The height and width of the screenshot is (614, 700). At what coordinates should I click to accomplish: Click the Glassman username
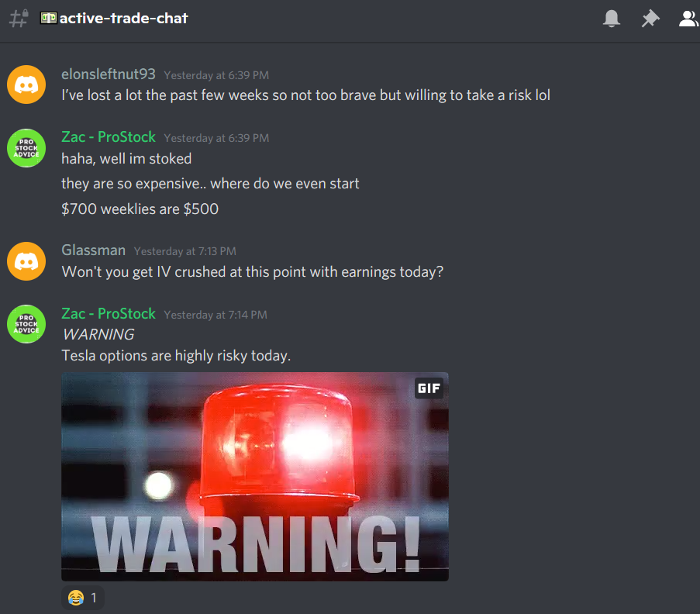pos(93,250)
